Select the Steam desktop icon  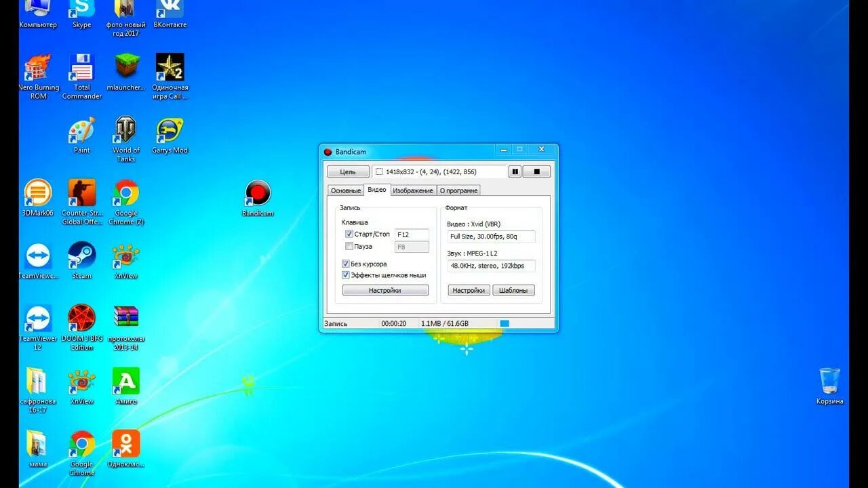(x=82, y=261)
